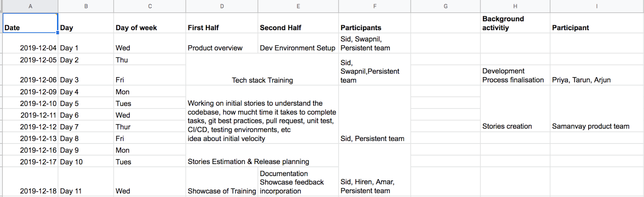Select the Dev Environment Setup cell
Screen dimensions: 644x197
coord(298,43)
